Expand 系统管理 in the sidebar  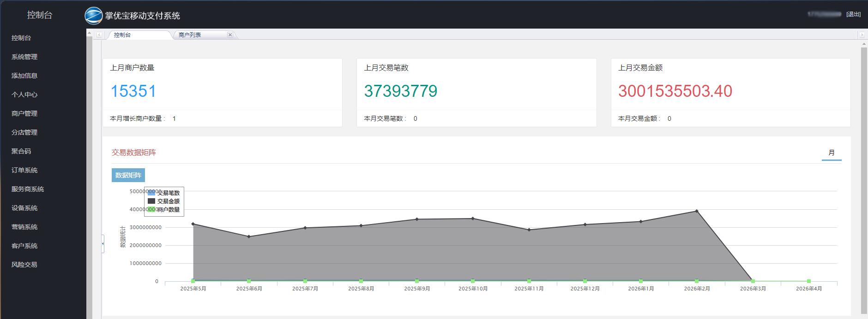pyautogui.click(x=24, y=57)
